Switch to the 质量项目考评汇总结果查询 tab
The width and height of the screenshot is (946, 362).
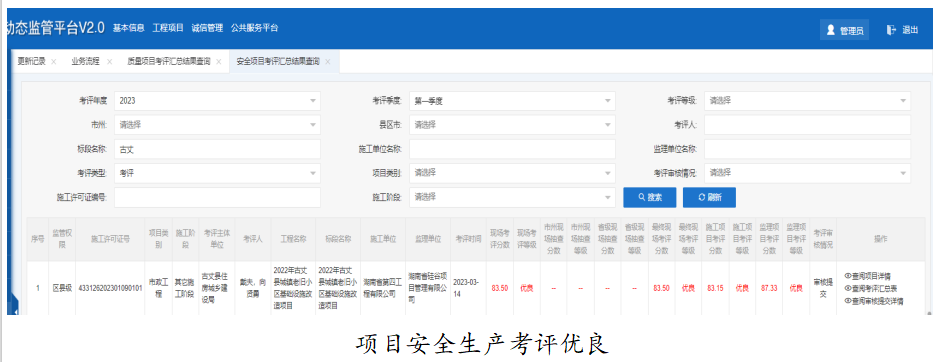click(x=168, y=62)
